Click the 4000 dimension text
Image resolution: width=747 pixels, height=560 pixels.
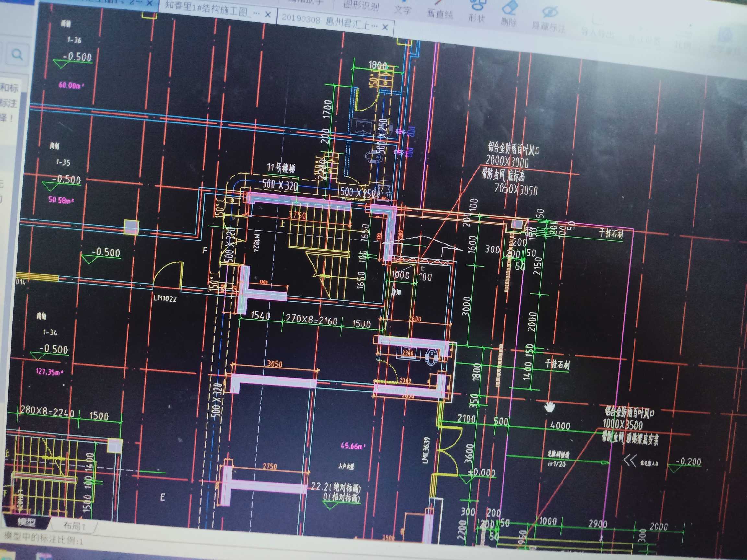pyautogui.click(x=560, y=426)
